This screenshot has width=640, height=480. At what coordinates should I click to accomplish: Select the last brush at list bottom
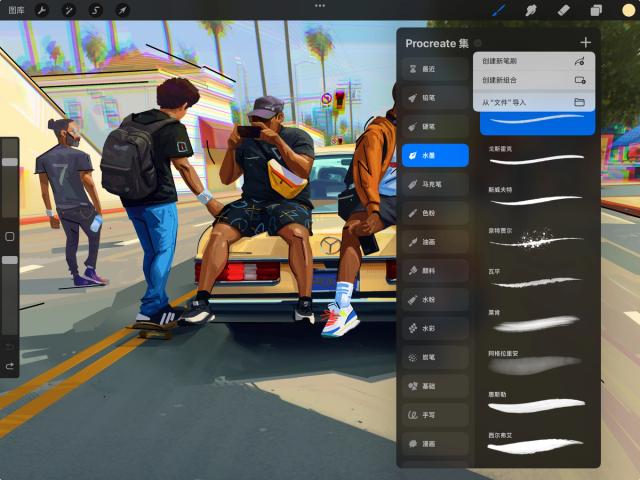click(x=537, y=443)
